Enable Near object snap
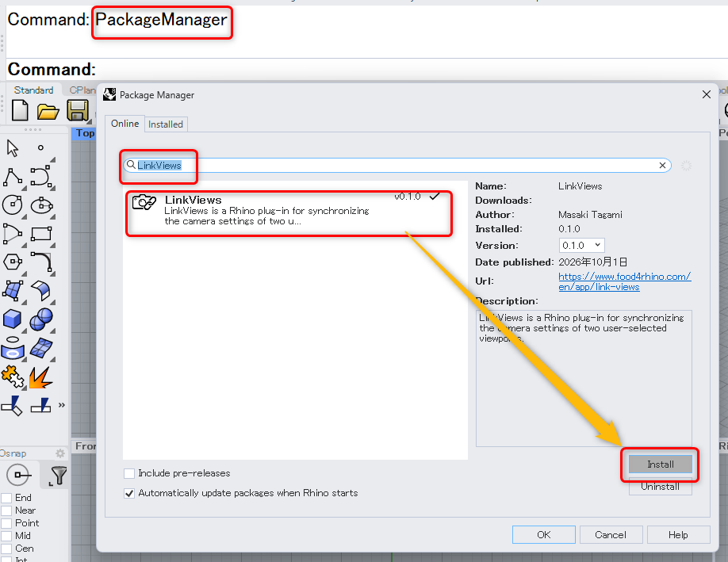The width and height of the screenshot is (728, 562). click(x=6, y=510)
